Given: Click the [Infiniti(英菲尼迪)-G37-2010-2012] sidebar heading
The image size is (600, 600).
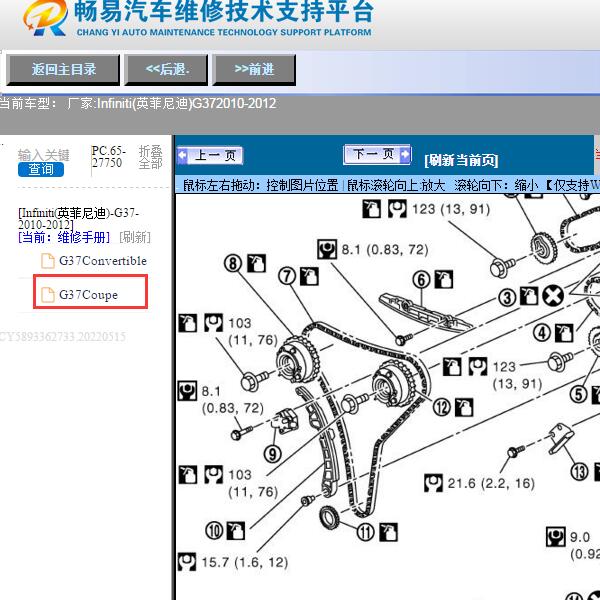Looking at the screenshot, I should pos(78,218).
